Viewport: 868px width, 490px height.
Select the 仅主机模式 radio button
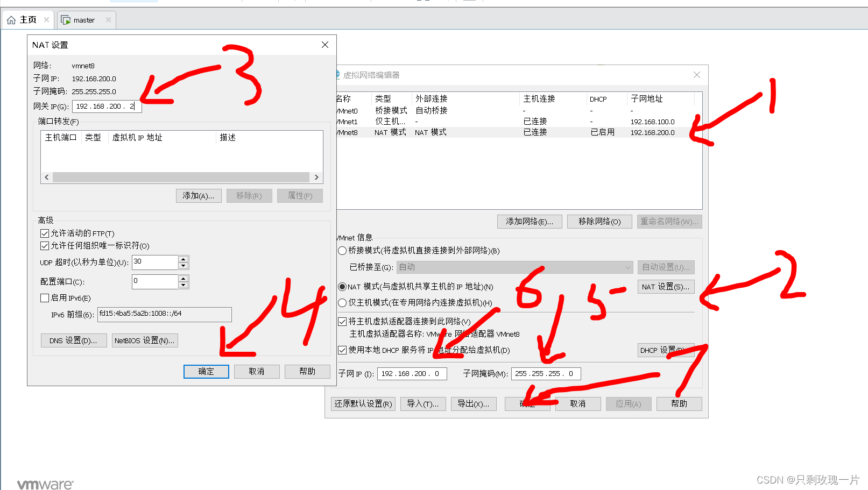point(342,302)
